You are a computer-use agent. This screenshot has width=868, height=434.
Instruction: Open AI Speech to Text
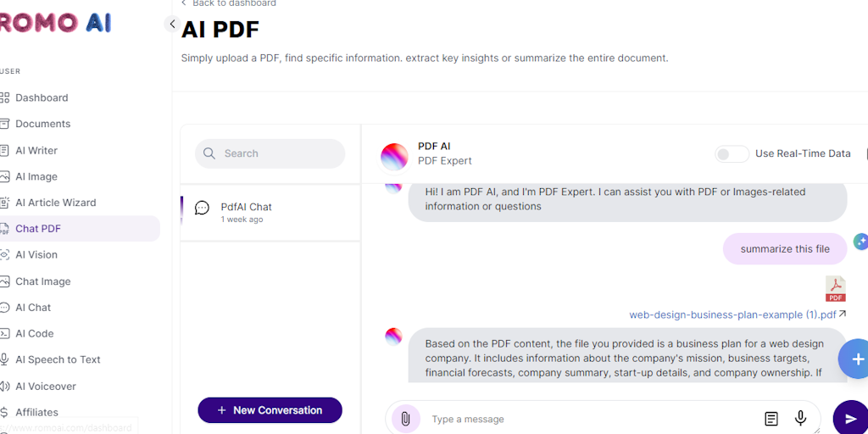58,359
